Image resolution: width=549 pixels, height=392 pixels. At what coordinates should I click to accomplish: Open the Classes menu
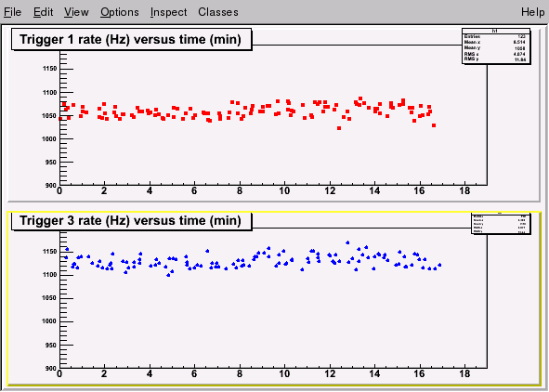point(218,12)
